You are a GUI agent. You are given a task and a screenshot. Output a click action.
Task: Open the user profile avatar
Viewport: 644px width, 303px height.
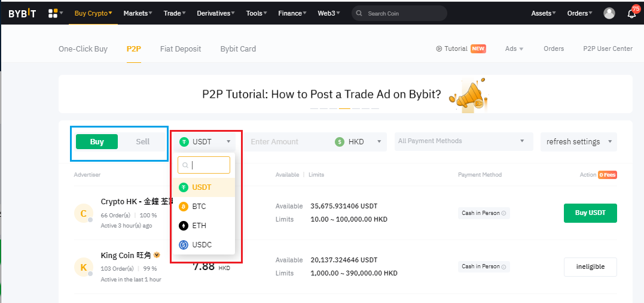(609, 13)
